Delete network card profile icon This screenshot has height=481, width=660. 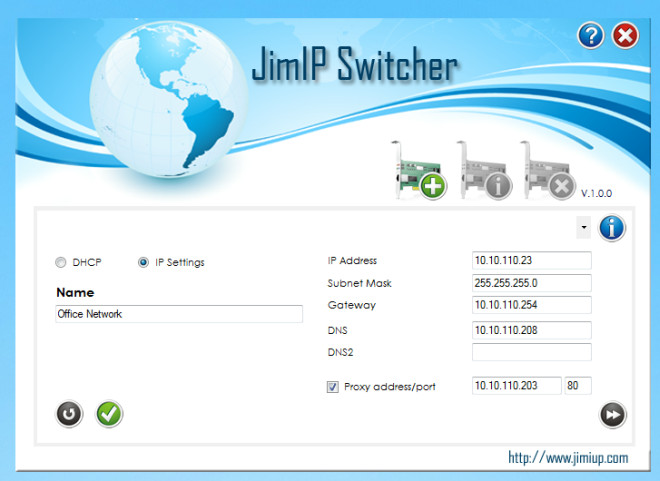click(x=548, y=170)
